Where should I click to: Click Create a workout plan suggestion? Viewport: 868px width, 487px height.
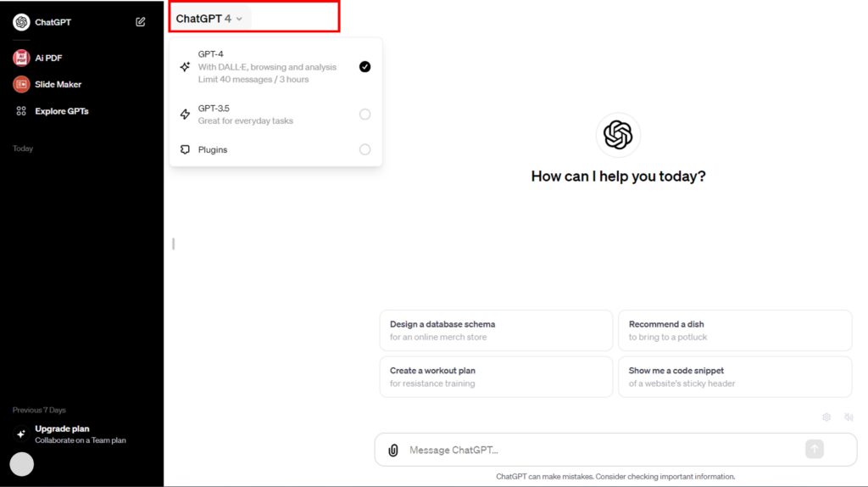click(496, 377)
